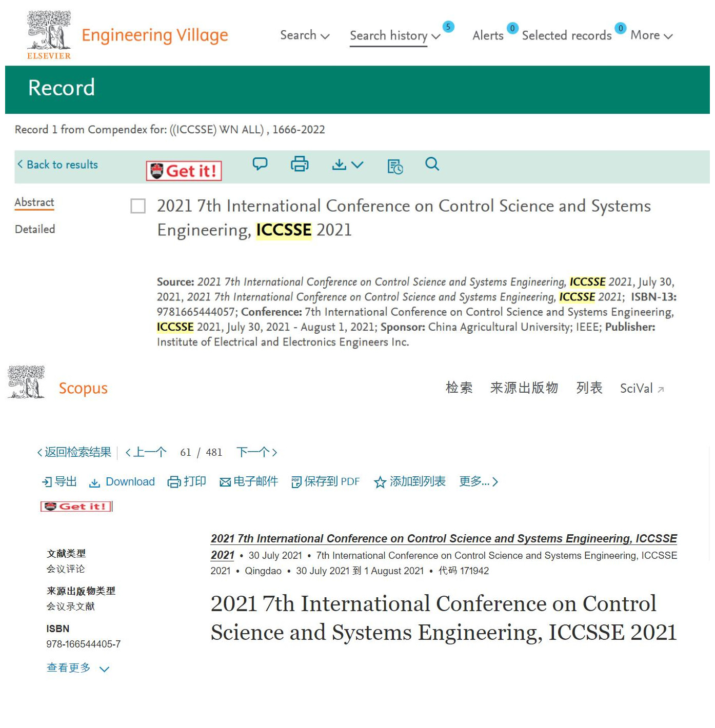Click the Record header banner title

pos(62,88)
